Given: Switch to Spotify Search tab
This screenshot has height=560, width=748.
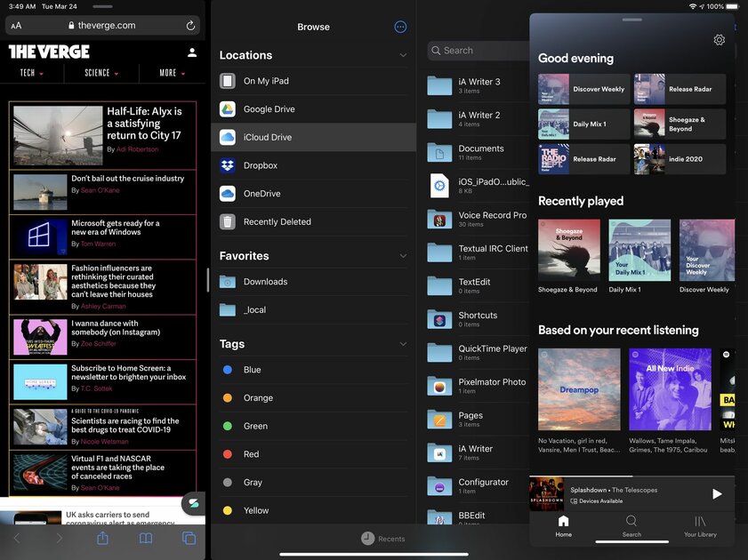Looking at the screenshot, I should coord(631,526).
